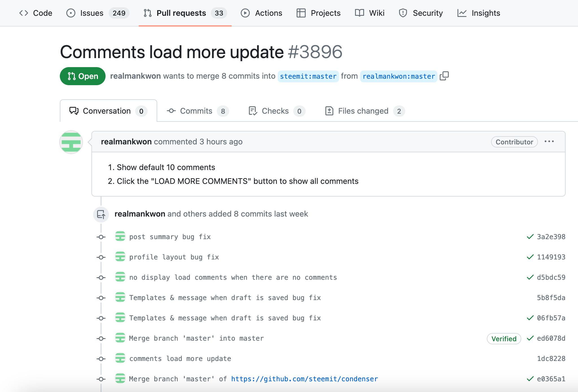This screenshot has height=392, width=578.
Task: Open the github.com/steemit/condenser link
Action: coord(304,379)
